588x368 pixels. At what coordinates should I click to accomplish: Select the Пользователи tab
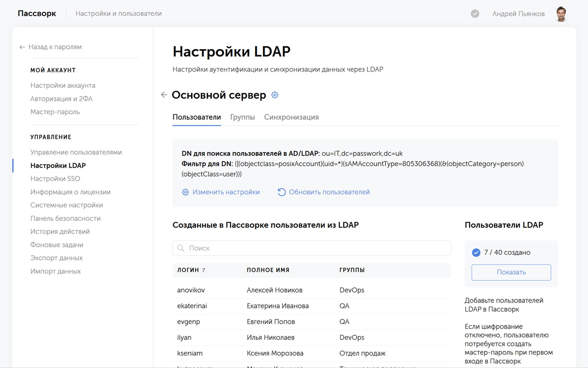click(x=197, y=117)
